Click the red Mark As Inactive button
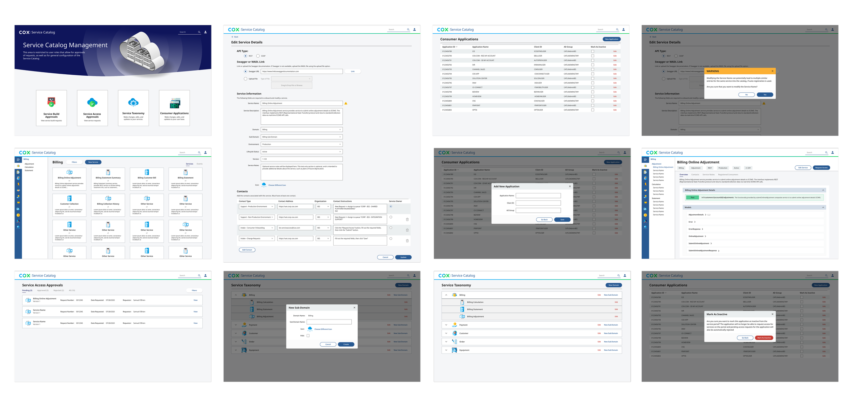 (x=764, y=338)
